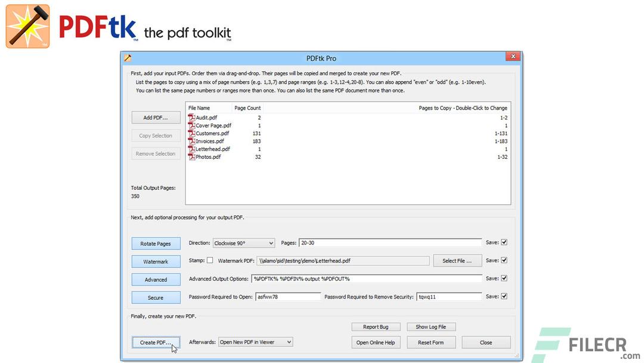Click the PDF icon beside Photos.pdf
This screenshot has width=644, height=363.
tap(191, 156)
